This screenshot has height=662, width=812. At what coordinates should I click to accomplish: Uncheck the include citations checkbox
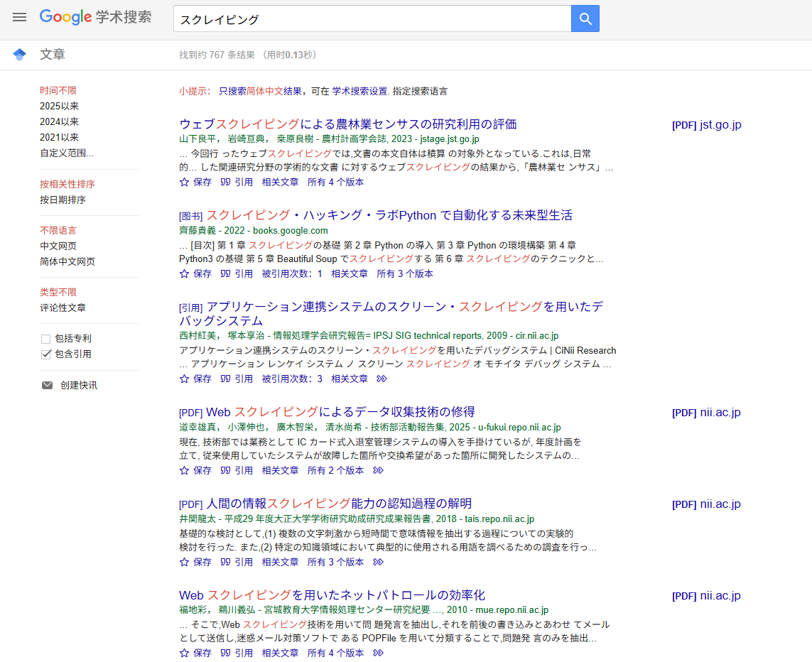coord(46,354)
